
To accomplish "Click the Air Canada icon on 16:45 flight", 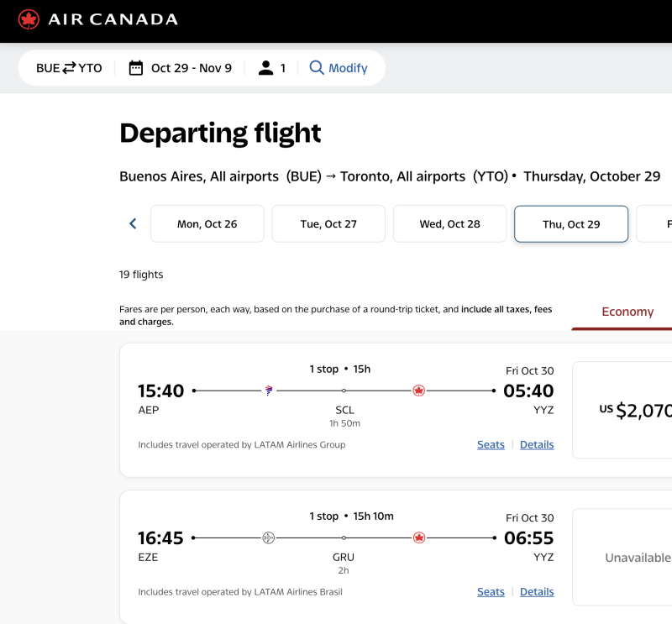I will 419,537.
